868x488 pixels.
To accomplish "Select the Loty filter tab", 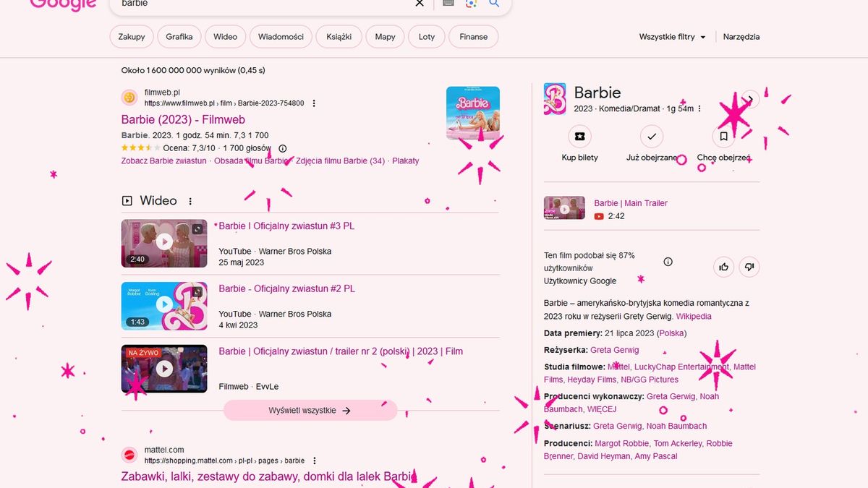I will click(427, 37).
